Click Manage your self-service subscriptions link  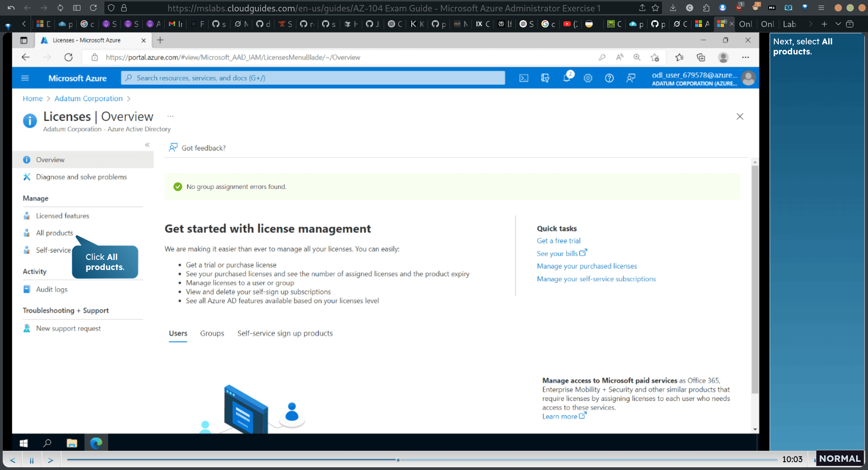pos(596,279)
